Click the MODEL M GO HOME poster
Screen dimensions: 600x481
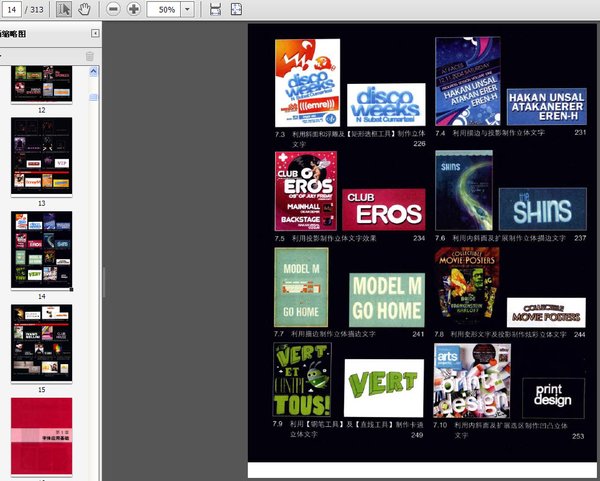(301, 287)
